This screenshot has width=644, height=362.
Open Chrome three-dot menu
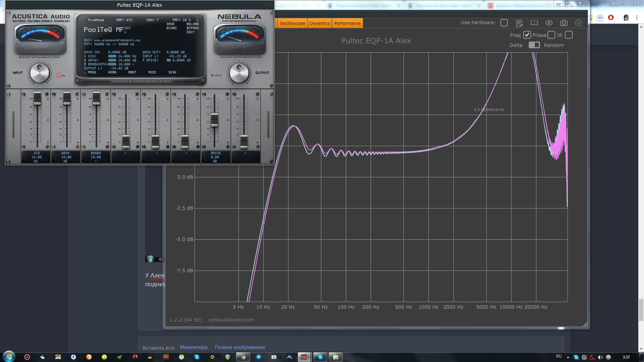point(637,17)
